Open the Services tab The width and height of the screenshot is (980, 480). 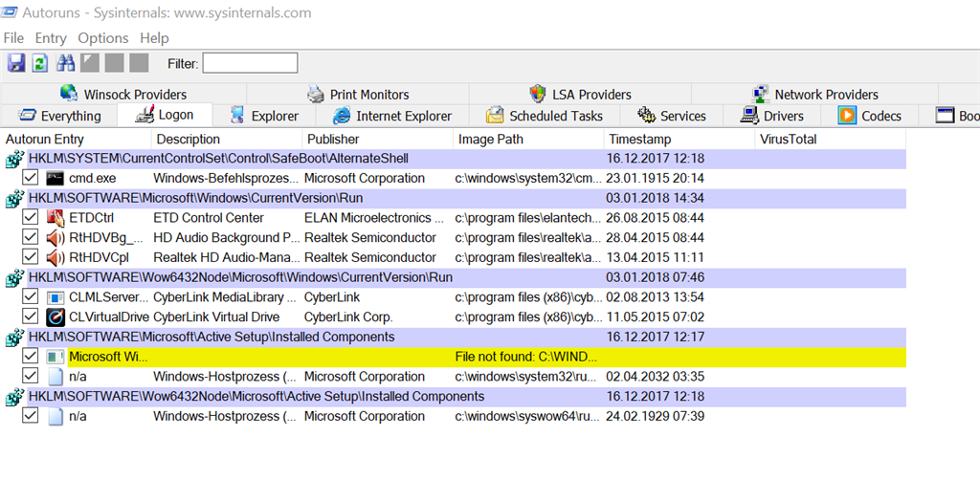671,116
